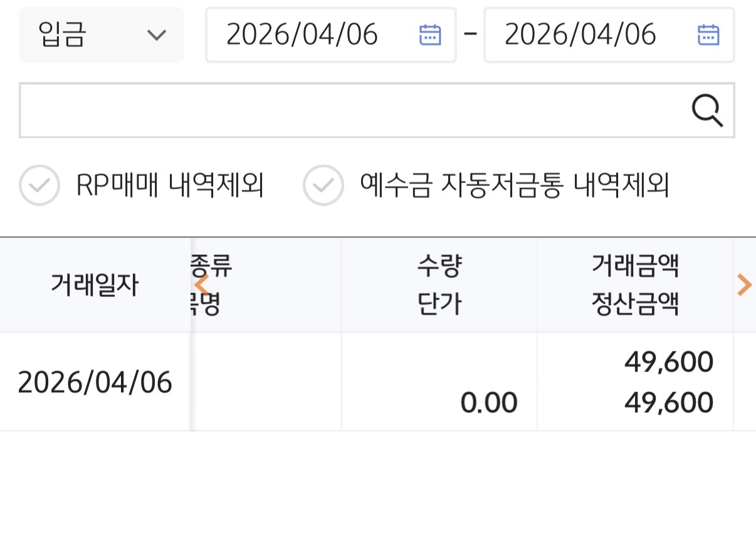756x533 pixels.
Task: Click the 49,600 transaction amount cell
Action: (x=668, y=362)
